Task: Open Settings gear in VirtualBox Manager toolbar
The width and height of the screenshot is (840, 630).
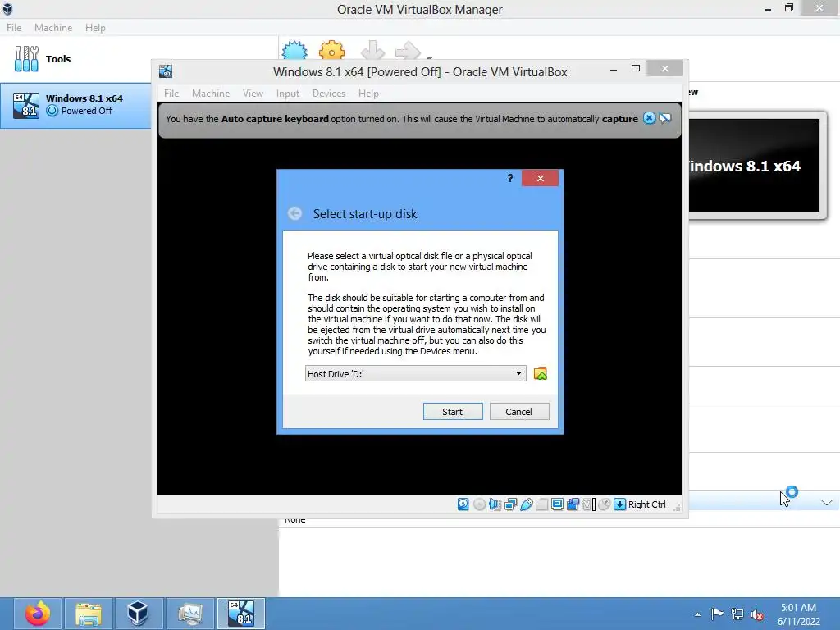Action: pyautogui.click(x=331, y=52)
